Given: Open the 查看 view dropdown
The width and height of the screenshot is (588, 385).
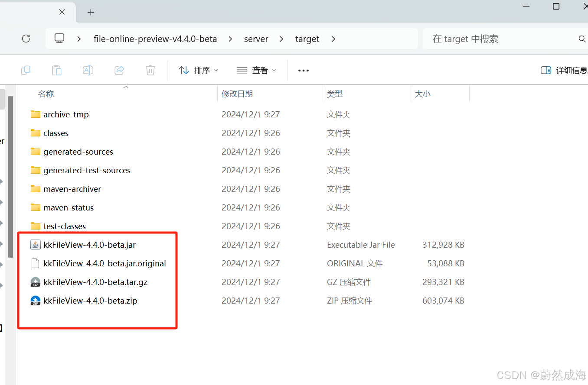Looking at the screenshot, I should (x=256, y=70).
